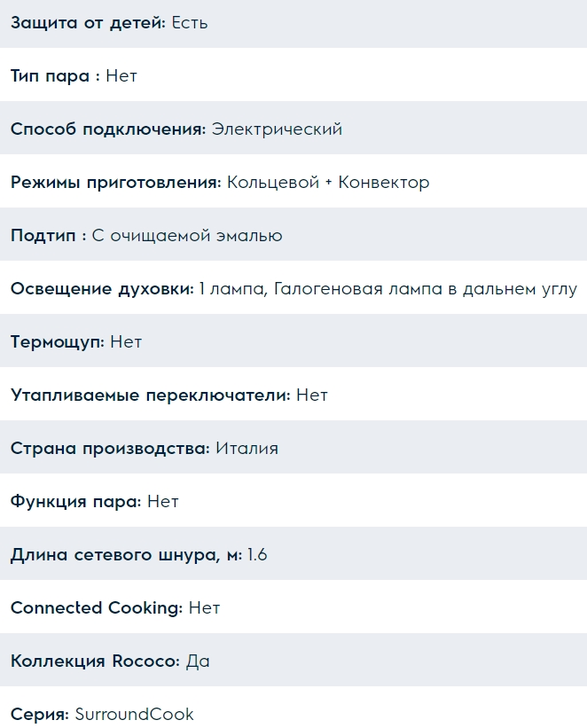Image resolution: width=587 pixels, height=728 pixels.
Task: Click the 'Серия' label
Action: (x=39, y=715)
